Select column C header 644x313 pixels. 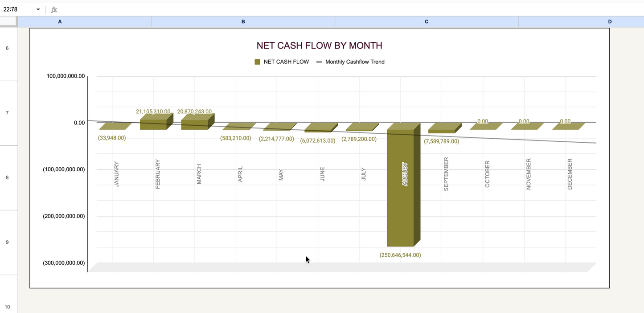(427, 21)
